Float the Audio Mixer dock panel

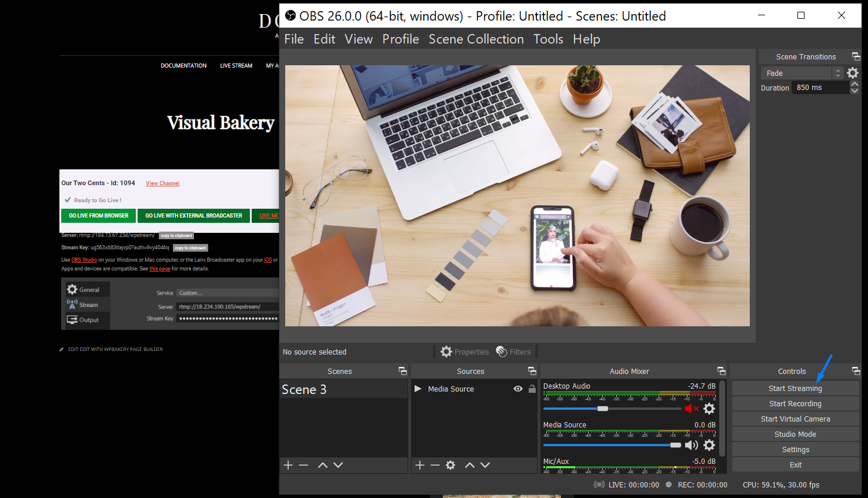[x=722, y=371]
